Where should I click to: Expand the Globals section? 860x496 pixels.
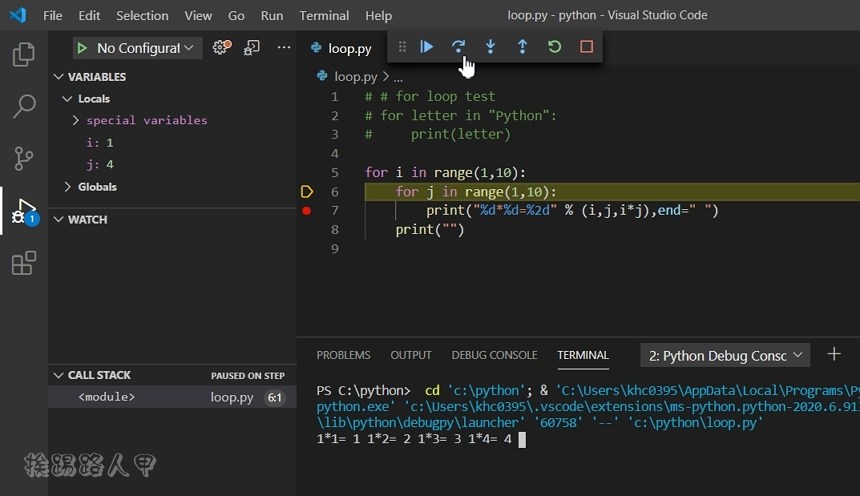coord(68,187)
